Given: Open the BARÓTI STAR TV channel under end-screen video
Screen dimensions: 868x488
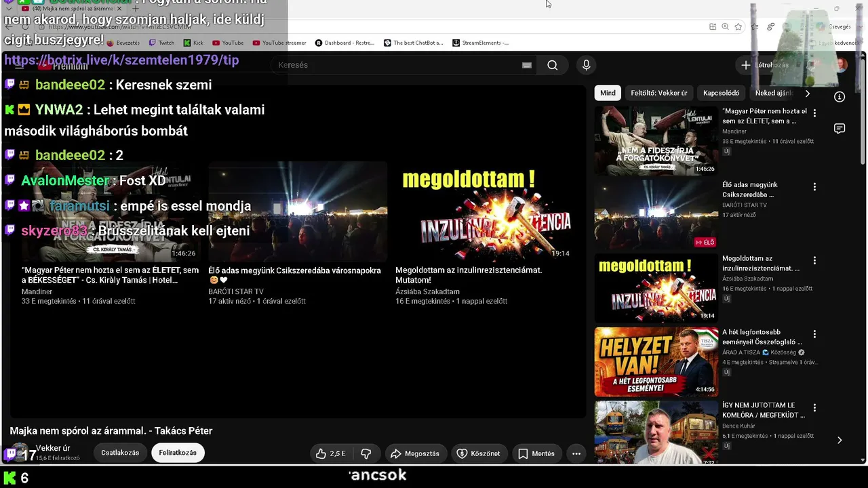Looking at the screenshot, I should click(236, 291).
